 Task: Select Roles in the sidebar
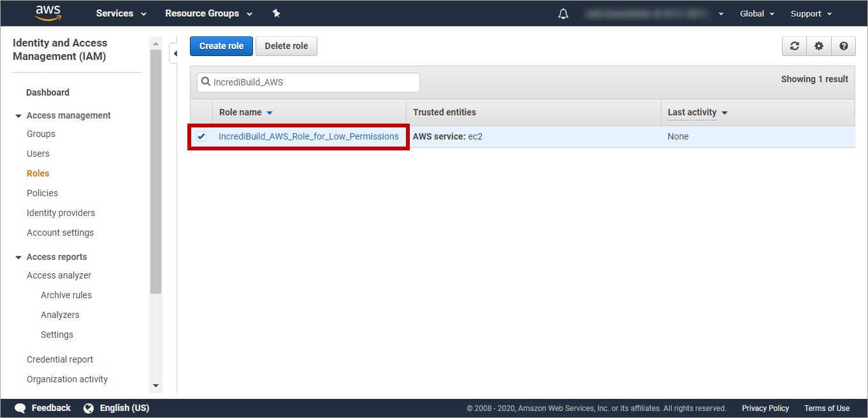tap(38, 173)
